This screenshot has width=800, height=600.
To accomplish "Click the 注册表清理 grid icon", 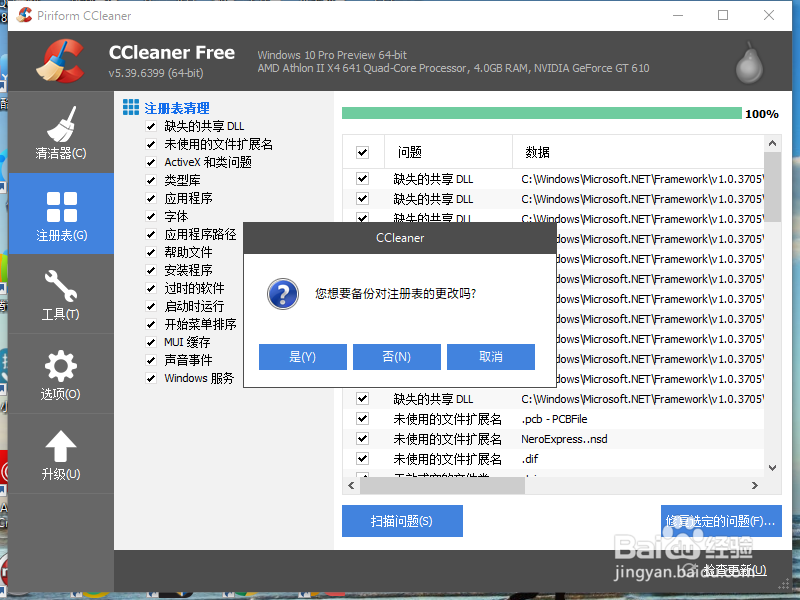I will (x=131, y=107).
